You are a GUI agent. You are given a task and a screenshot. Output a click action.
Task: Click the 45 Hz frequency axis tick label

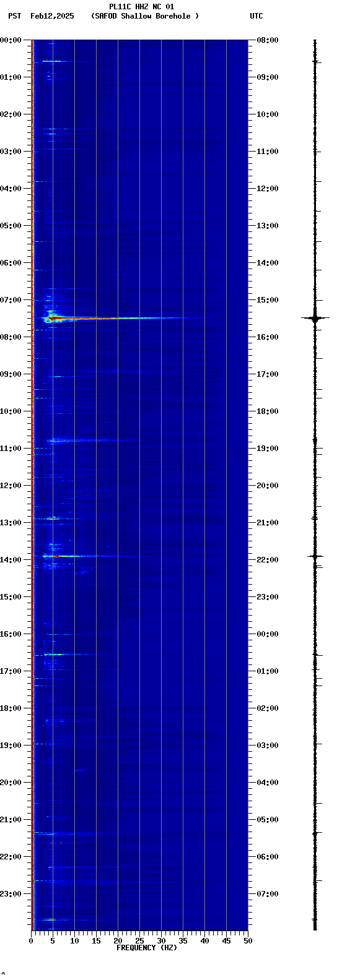[226, 941]
